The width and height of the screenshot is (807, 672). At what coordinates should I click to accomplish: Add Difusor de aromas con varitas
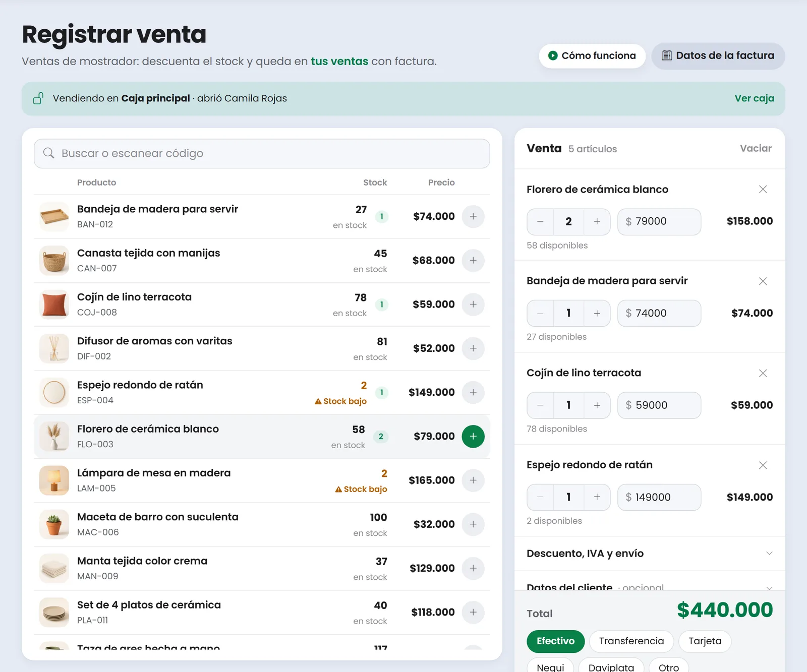473,348
